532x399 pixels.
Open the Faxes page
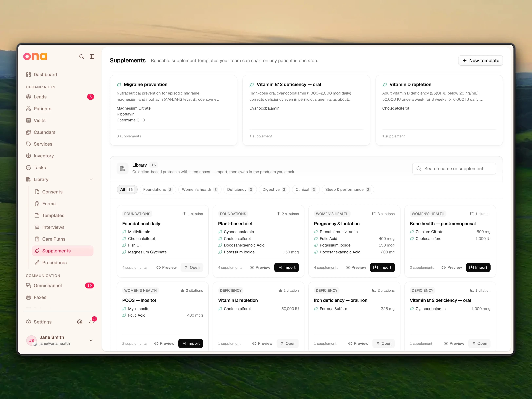(x=60, y=297)
